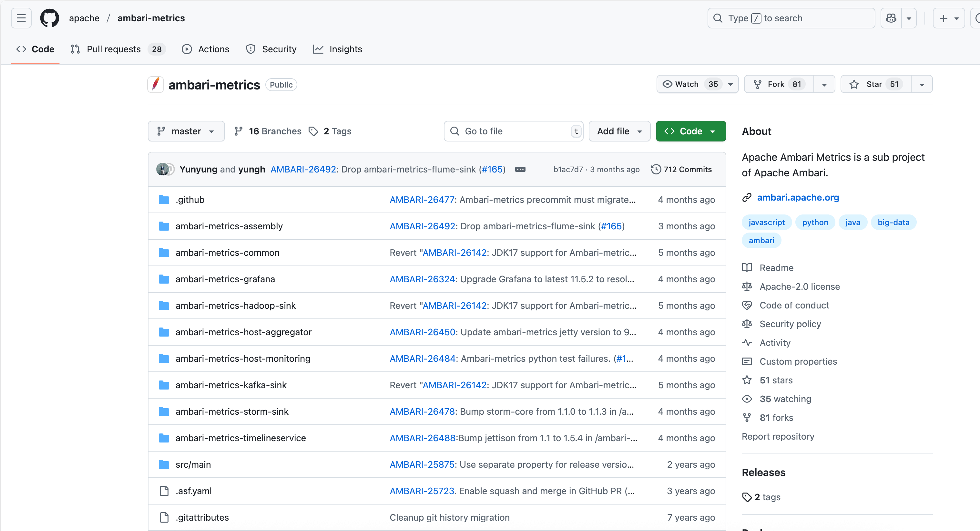Open the Actions tab
The width and height of the screenshot is (980, 531).
pyautogui.click(x=205, y=49)
